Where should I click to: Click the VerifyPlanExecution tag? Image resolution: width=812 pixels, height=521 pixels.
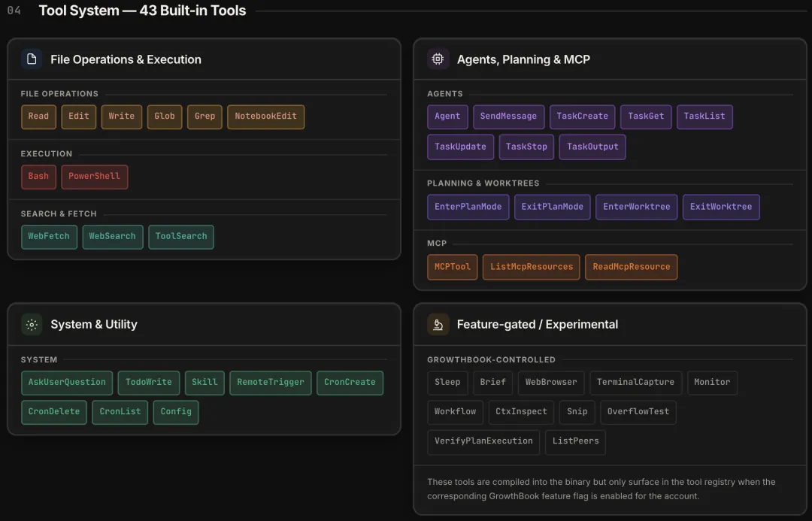(x=483, y=441)
